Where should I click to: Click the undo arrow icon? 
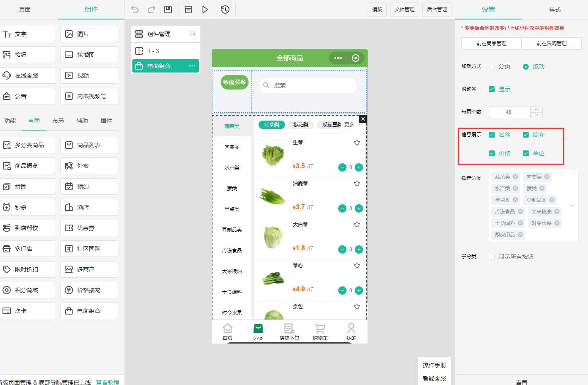click(x=135, y=10)
